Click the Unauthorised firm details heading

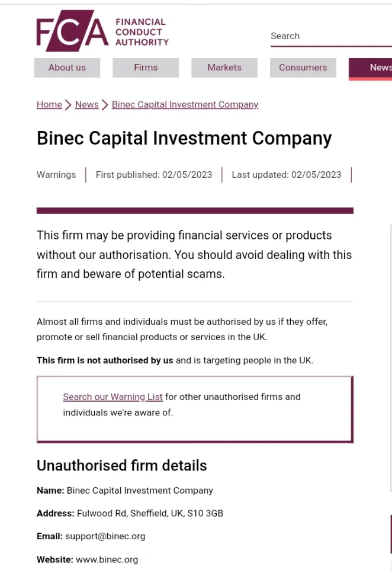click(x=121, y=466)
